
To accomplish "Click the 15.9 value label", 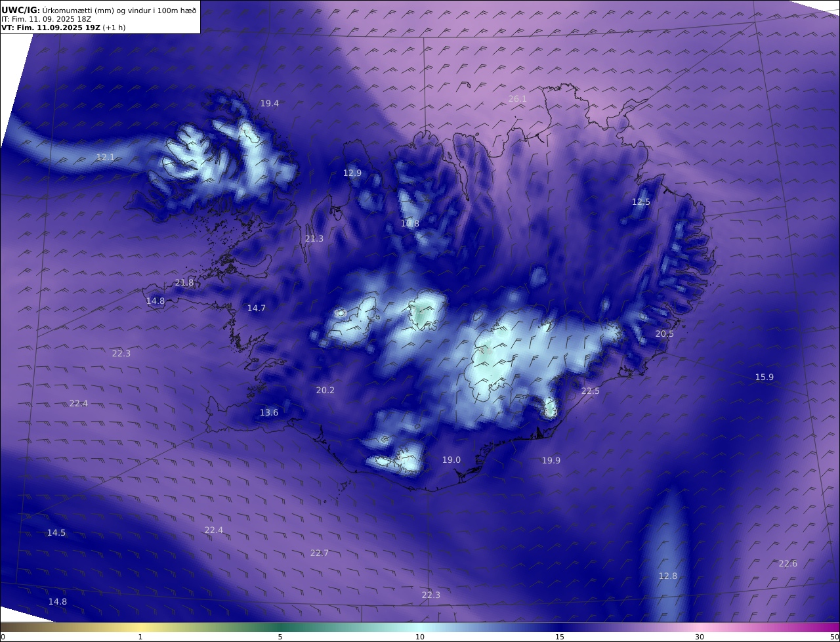I will [765, 377].
